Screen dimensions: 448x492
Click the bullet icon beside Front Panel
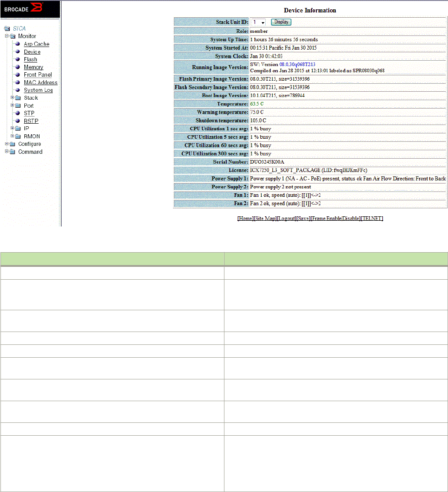coord(18,74)
